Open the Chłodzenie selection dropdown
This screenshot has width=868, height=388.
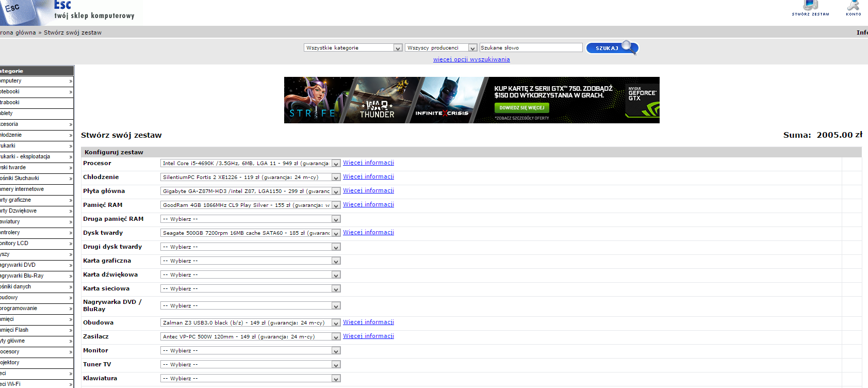(x=250, y=177)
